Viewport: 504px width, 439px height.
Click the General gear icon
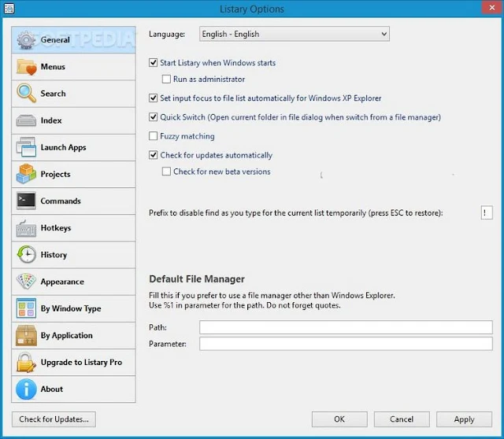(26, 40)
